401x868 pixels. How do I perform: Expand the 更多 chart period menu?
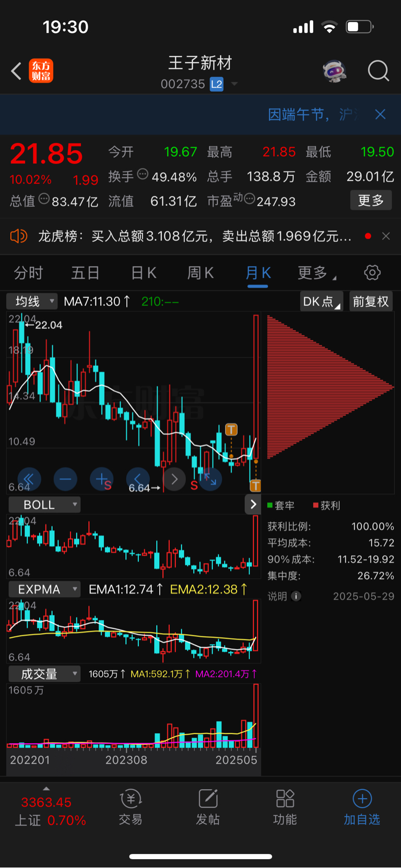click(316, 272)
